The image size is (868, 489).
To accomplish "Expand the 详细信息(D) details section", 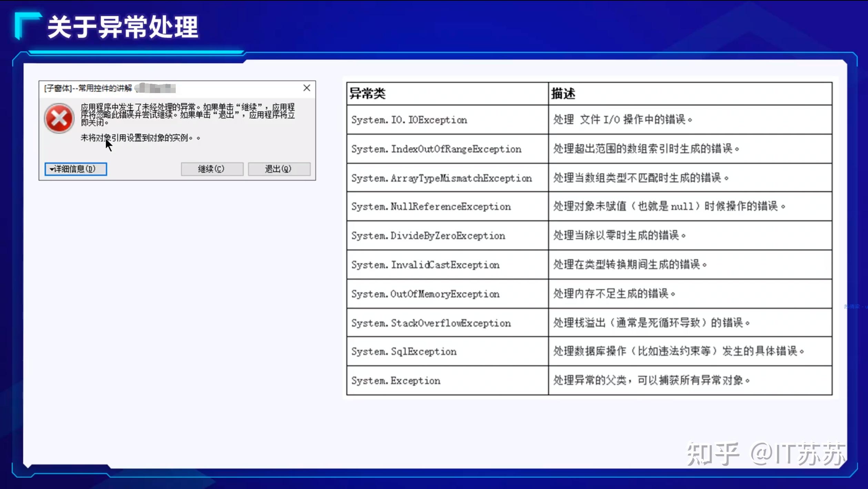I will click(x=75, y=169).
